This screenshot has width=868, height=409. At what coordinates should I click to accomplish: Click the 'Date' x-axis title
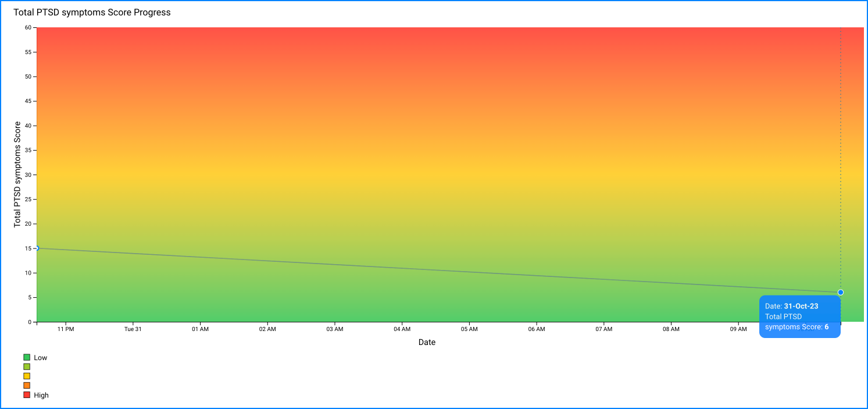tap(427, 342)
